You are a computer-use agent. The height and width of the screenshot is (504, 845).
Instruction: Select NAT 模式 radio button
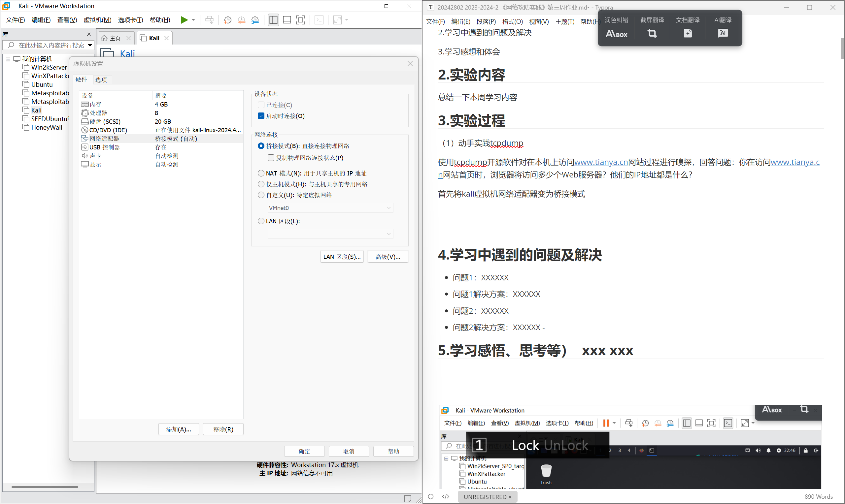click(261, 173)
